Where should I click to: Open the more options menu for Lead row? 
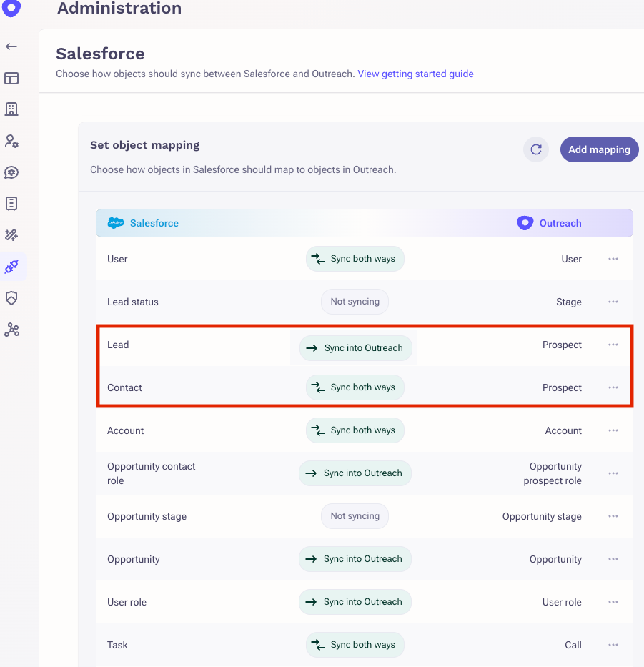[x=613, y=345]
